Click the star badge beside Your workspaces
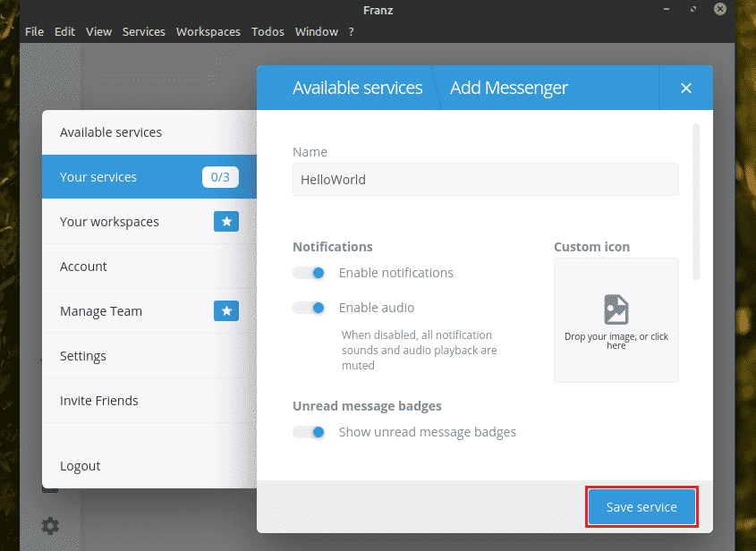Image resolution: width=756 pixels, height=551 pixels. point(226,222)
